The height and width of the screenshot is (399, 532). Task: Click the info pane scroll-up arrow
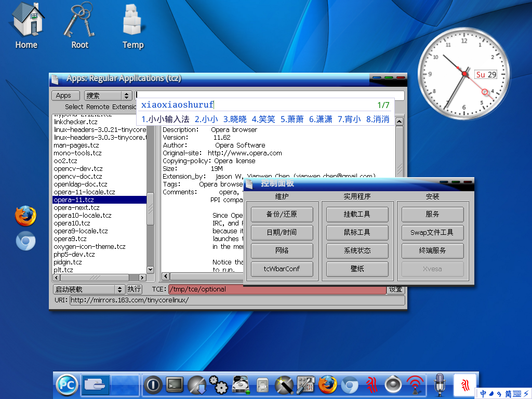[400, 122]
